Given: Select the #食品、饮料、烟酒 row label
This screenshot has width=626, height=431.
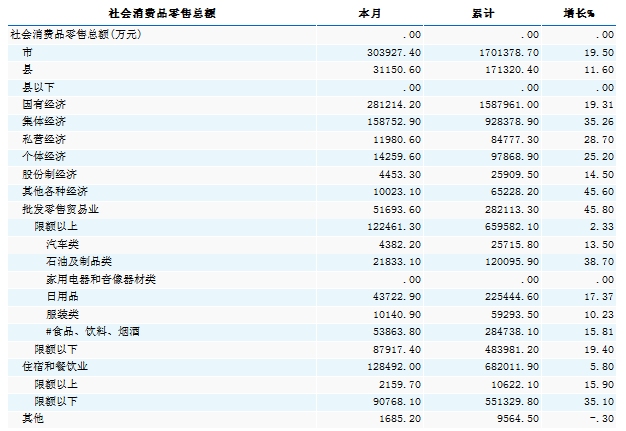Looking at the screenshot, I should click(x=93, y=332).
